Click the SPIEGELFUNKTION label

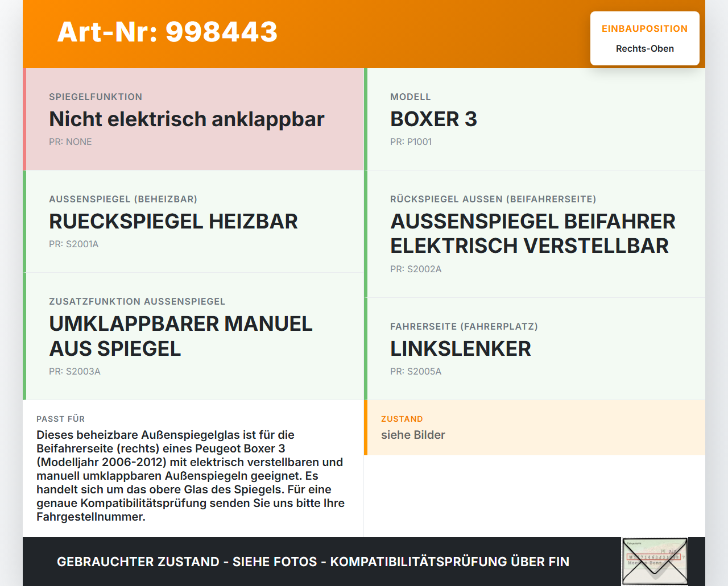tap(96, 97)
